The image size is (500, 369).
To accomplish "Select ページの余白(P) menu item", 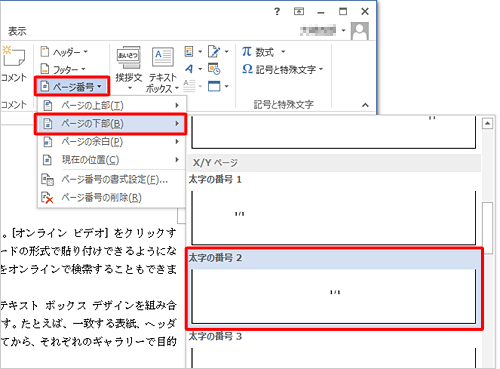I will [111, 142].
